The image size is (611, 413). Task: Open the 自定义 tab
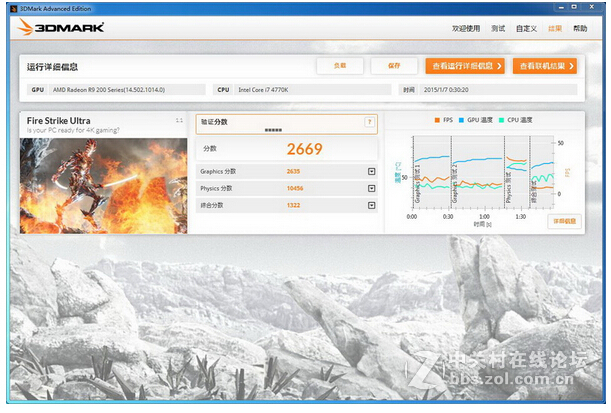pos(526,28)
